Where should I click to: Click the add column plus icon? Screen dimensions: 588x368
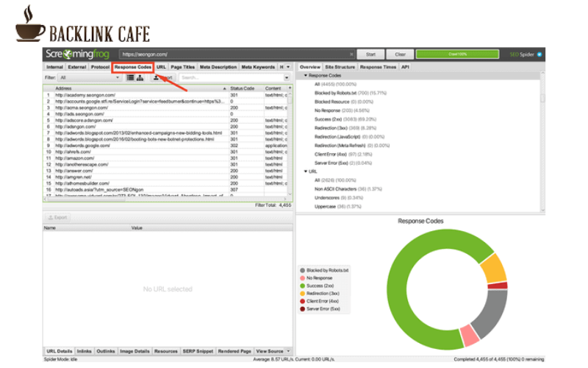pyautogui.click(x=290, y=88)
